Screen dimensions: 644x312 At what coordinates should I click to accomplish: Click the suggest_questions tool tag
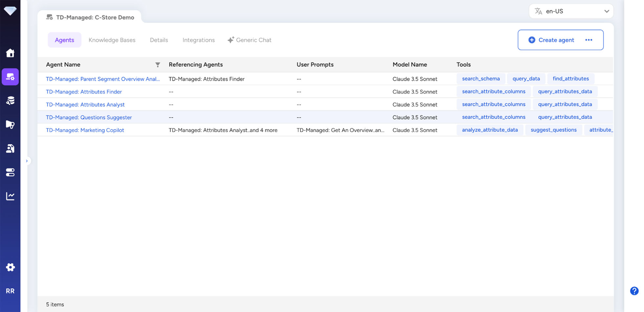[x=553, y=130]
